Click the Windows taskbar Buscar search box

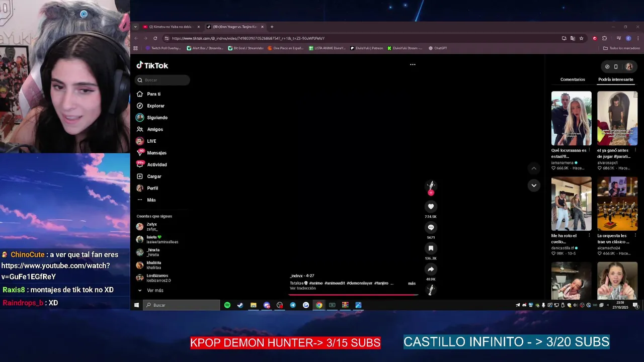pyautogui.click(x=182, y=305)
